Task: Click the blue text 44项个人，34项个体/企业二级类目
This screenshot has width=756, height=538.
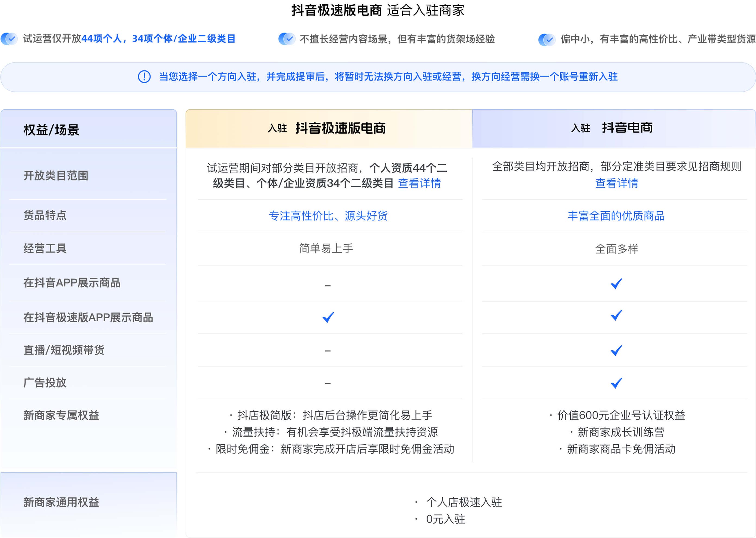Action: (158, 39)
